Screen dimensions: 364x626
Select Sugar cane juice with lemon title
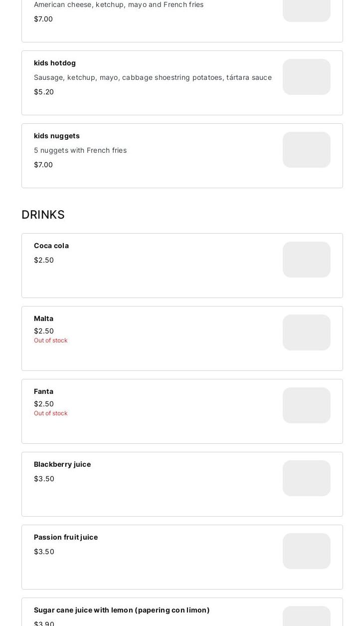(x=122, y=610)
